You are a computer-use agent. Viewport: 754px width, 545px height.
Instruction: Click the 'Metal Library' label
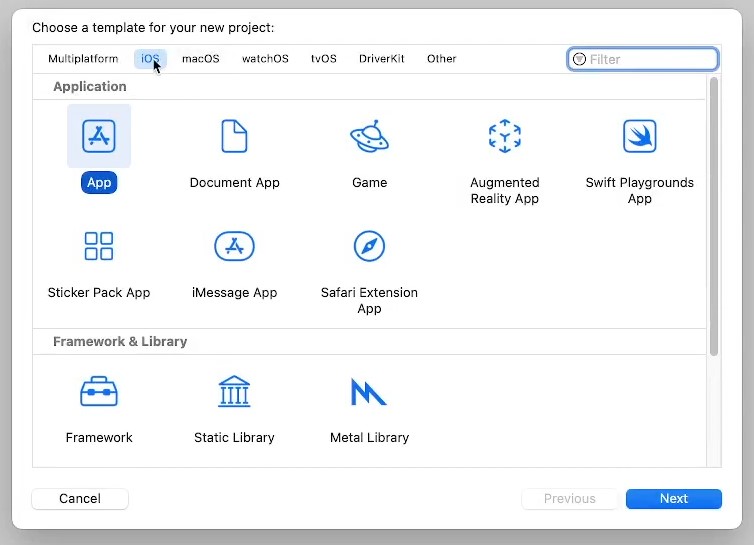tap(369, 438)
